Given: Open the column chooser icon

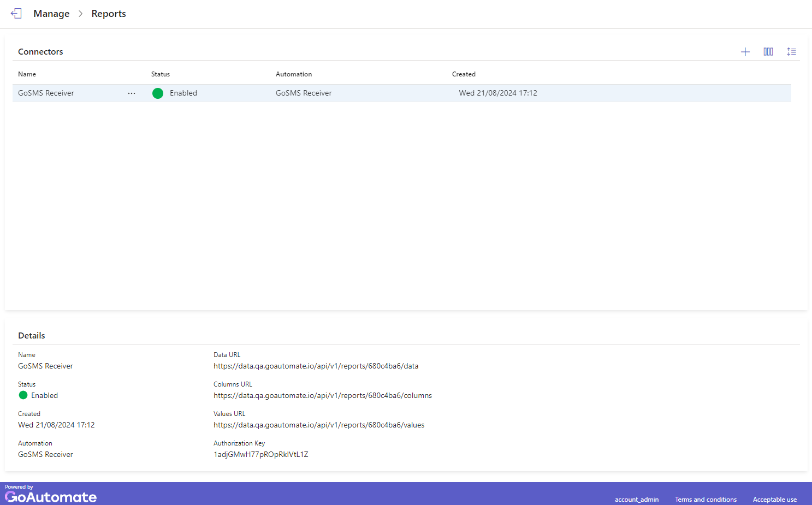Looking at the screenshot, I should click(768, 52).
